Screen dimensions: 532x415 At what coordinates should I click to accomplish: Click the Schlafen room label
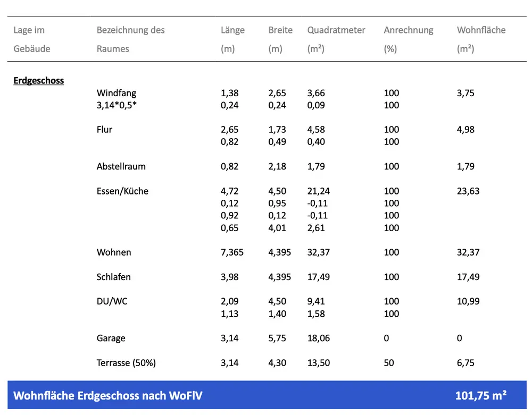coord(113,277)
